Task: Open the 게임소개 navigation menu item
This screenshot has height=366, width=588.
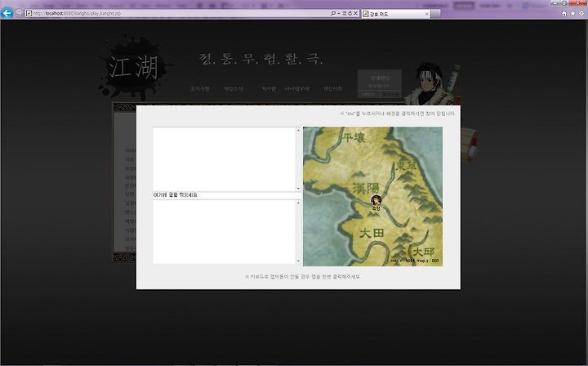Action: pyautogui.click(x=234, y=89)
